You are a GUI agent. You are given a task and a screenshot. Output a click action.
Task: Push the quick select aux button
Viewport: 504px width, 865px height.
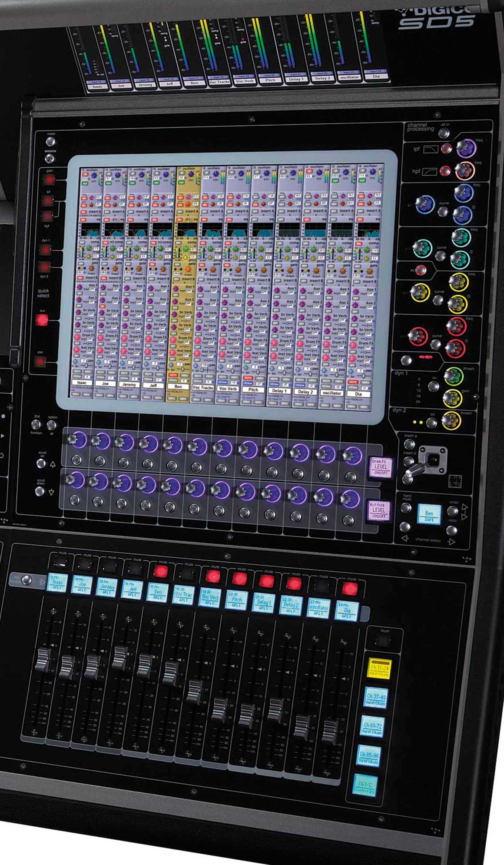(x=42, y=320)
